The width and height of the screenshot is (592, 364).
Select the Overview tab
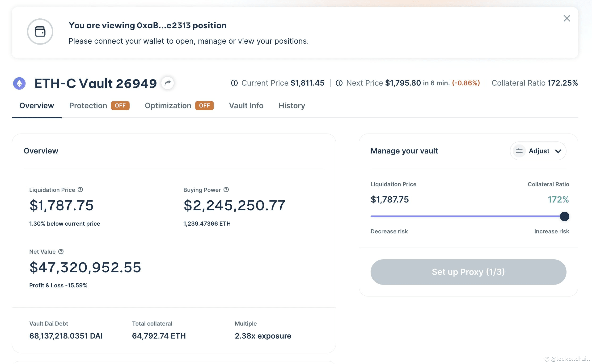(37, 105)
